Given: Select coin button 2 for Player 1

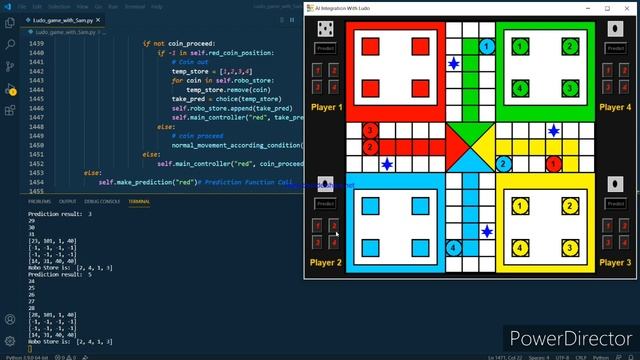Looking at the screenshot, I should [333, 70].
